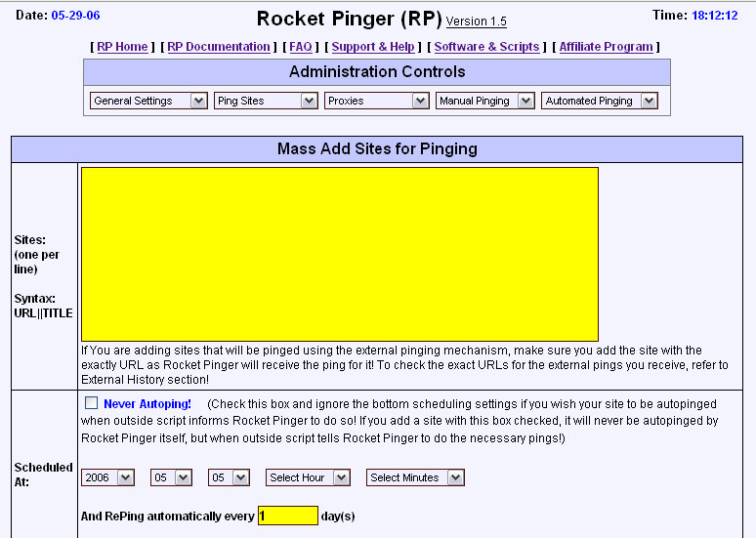756x538 pixels.
Task: Click the Syntax: URL||TITLE label
Action: tap(43, 306)
